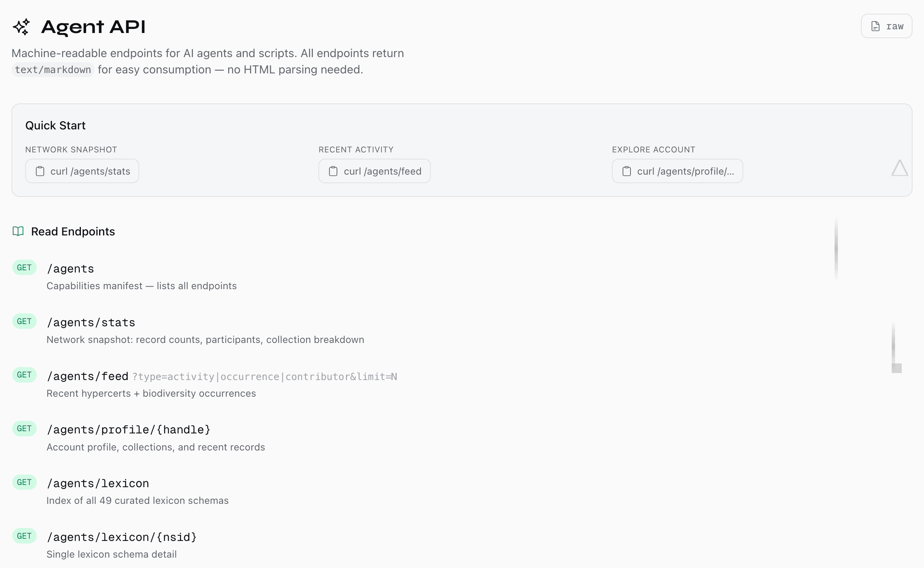Screen dimensions: 924x568
Task: Open the /agents/lexicon/{nsid} endpoint
Action: coord(121,537)
